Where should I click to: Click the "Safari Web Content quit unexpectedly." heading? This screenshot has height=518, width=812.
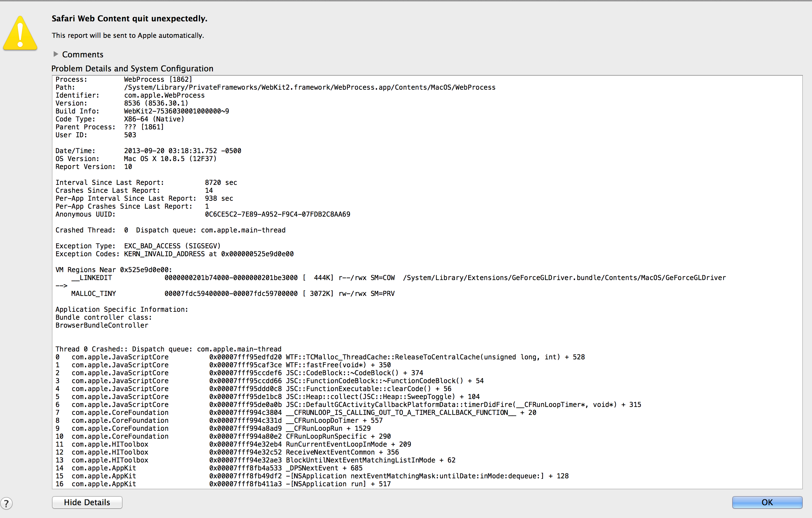point(130,19)
